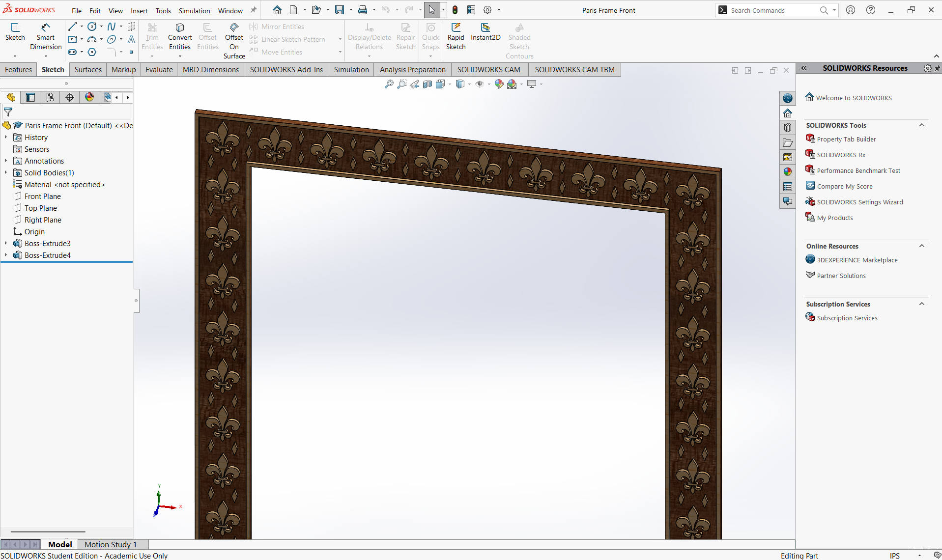
Task: Switch to the Motion Study 1 tab
Action: (111, 544)
